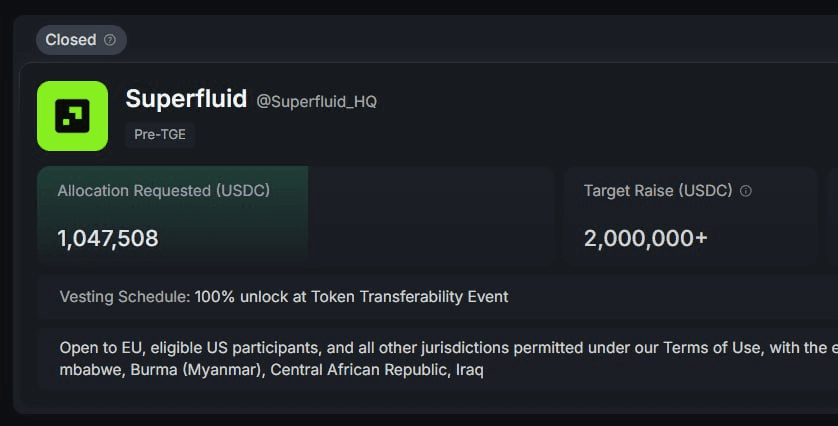Click the Burma (Myanmar) country text
The height and width of the screenshot is (426, 838).
196,370
